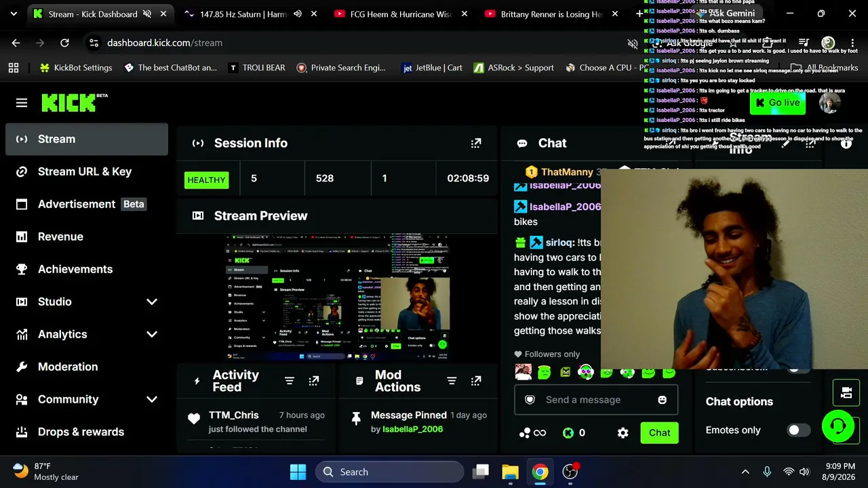Click the Go live button
Viewport: 868px width, 488px height.
pyautogui.click(x=777, y=103)
